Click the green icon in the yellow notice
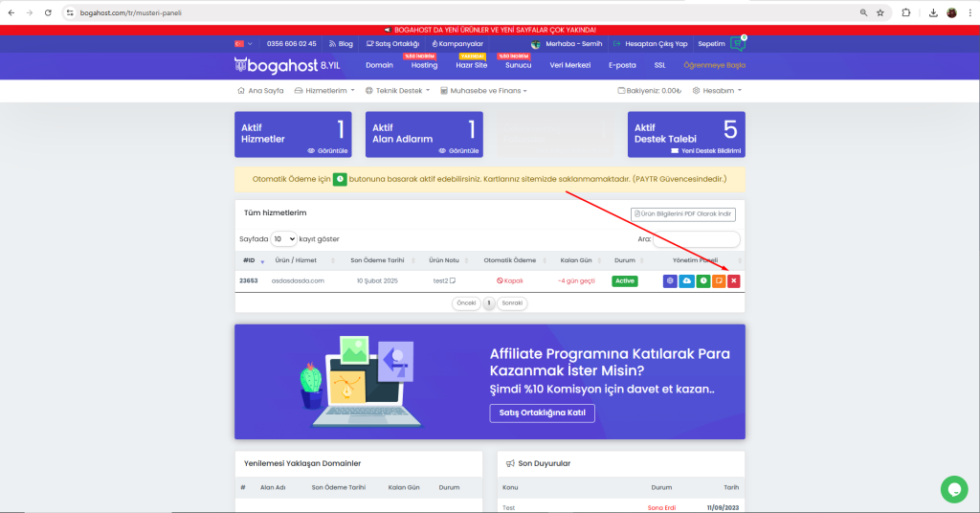The width and height of the screenshot is (980, 513). [x=340, y=179]
